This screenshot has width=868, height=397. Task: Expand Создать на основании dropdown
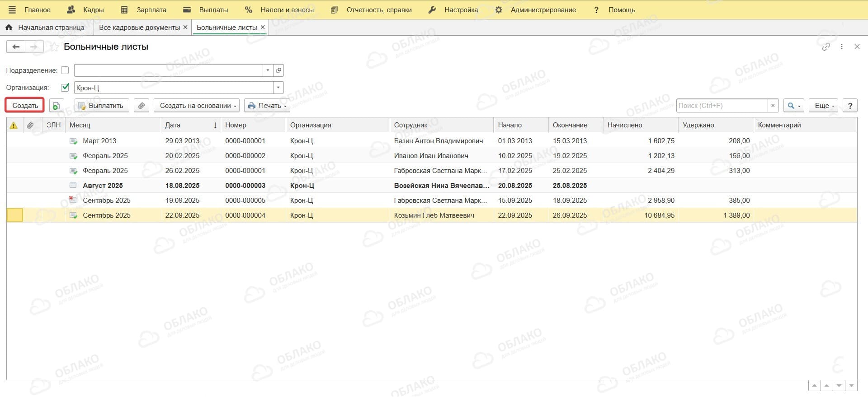(197, 106)
